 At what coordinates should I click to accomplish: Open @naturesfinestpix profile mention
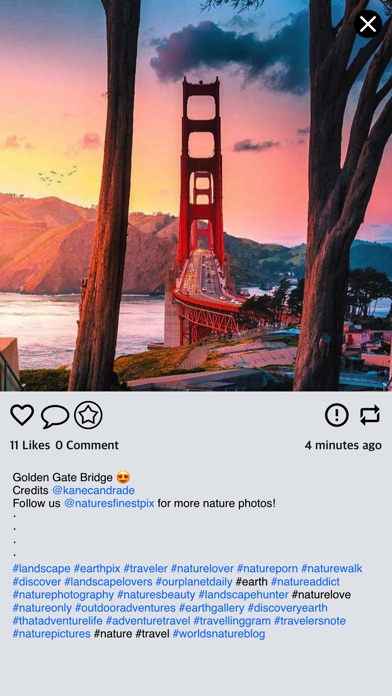109,504
